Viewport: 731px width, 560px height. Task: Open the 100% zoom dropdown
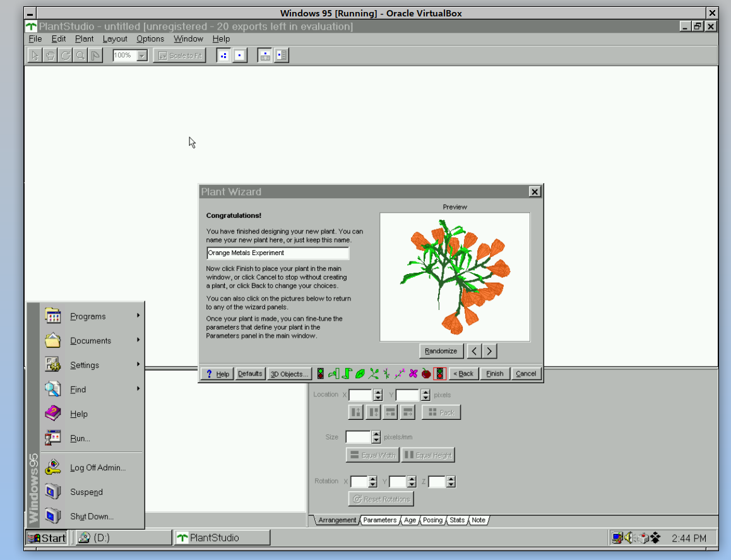[x=142, y=56]
